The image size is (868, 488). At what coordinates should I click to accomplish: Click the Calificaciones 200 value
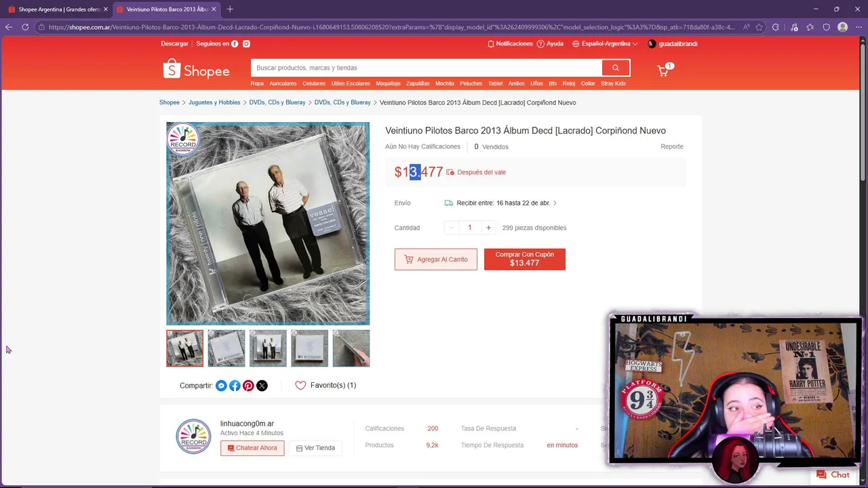(433, 428)
